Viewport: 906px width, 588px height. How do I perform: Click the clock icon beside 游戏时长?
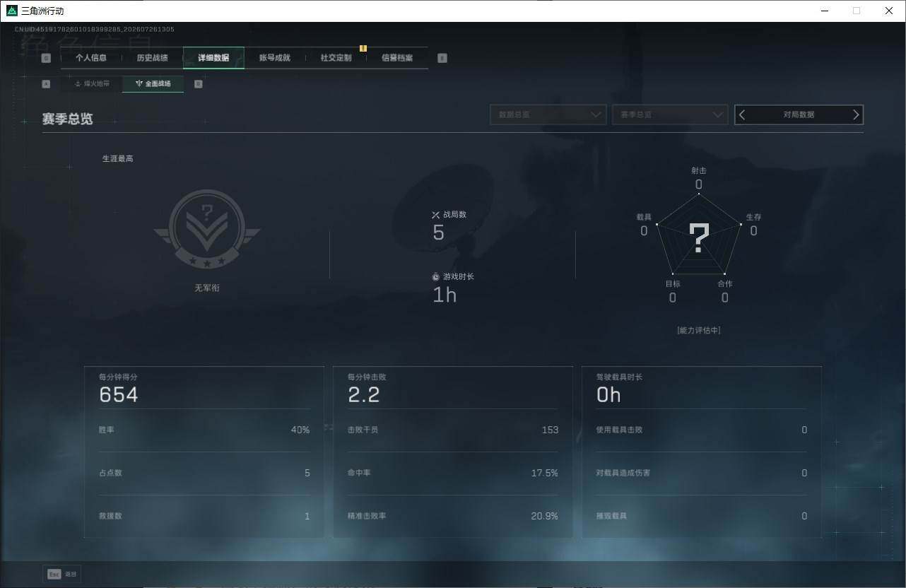tap(436, 277)
